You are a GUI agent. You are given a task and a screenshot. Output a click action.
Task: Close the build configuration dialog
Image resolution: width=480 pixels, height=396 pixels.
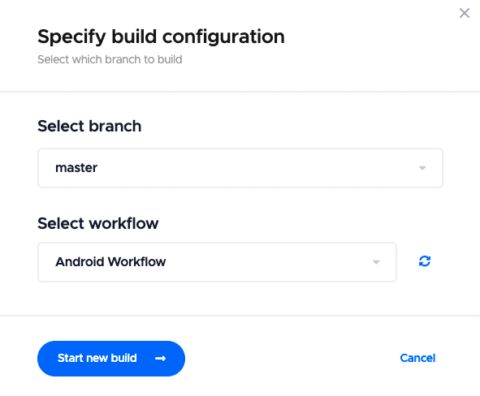pyautogui.click(x=464, y=13)
